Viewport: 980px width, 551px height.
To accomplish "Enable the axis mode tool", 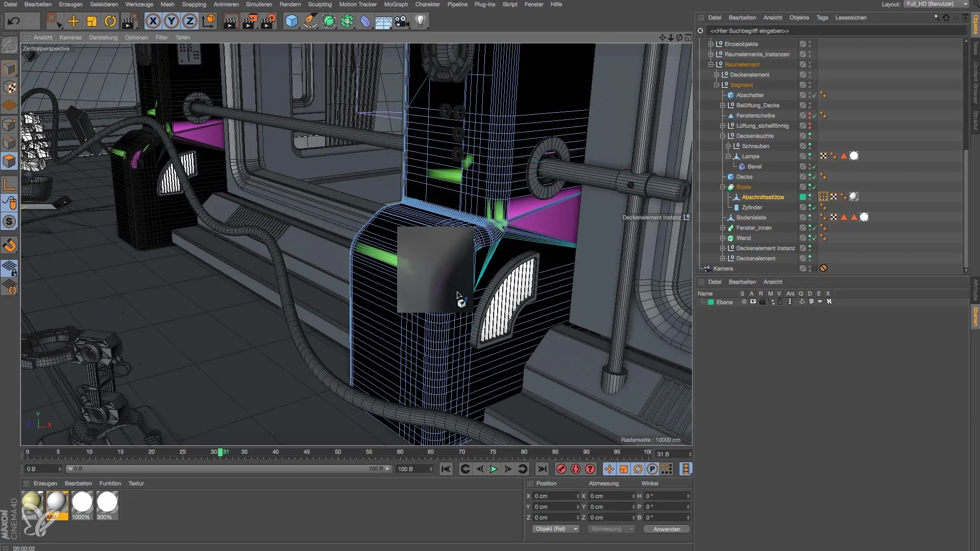I will coord(10,185).
